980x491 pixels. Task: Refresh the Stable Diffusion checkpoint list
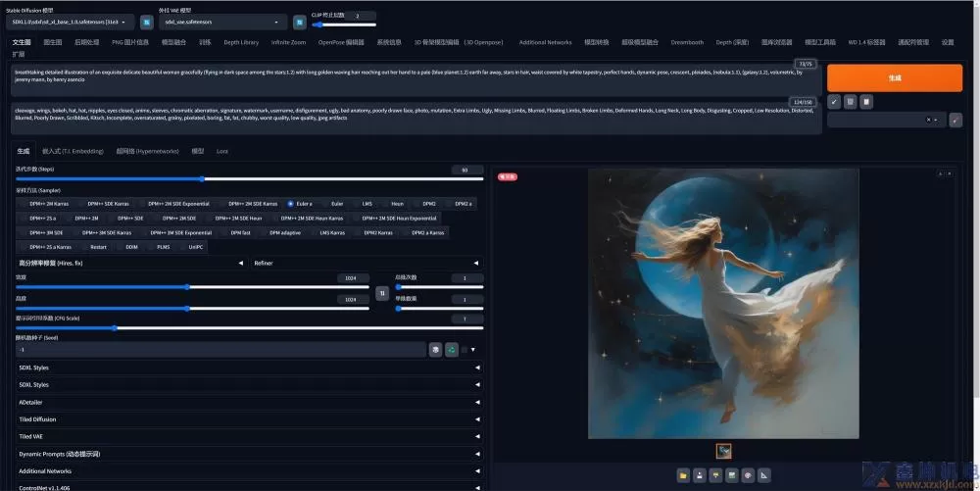click(146, 21)
